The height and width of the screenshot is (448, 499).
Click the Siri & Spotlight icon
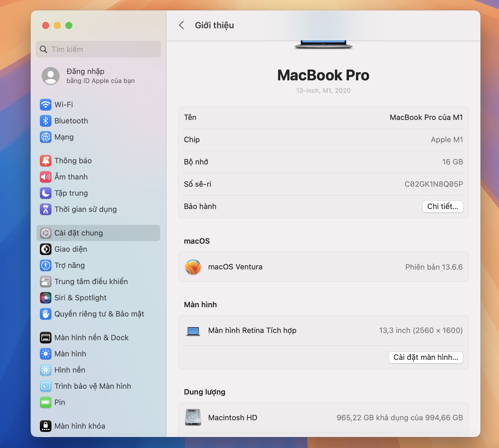point(46,298)
